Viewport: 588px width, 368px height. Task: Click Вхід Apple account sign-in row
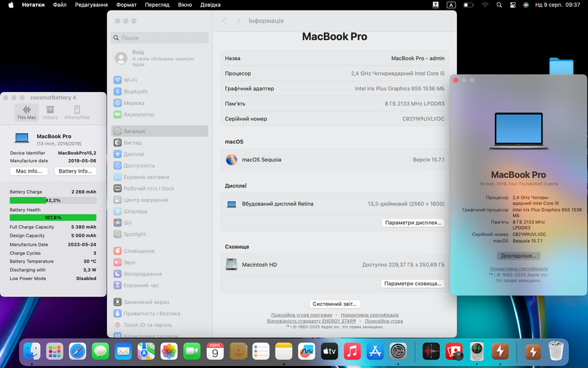tap(160, 58)
